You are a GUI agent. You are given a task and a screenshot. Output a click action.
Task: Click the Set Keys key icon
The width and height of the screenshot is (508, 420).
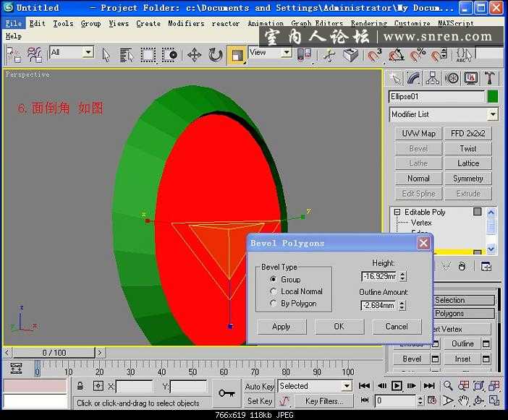click(227, 393)
